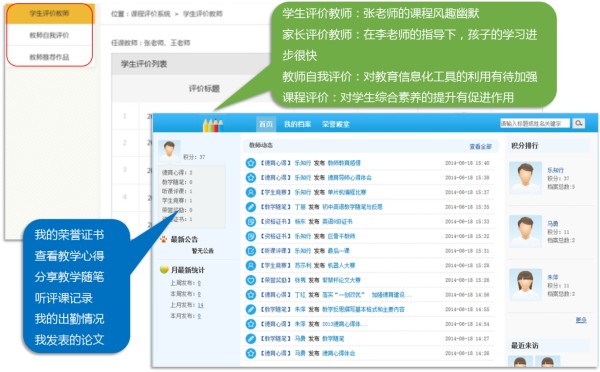Viewport: 600px width, 372px height.
Task: Click the keyword search input in the header
Action: pyautogui.click(x=535, y=123)
